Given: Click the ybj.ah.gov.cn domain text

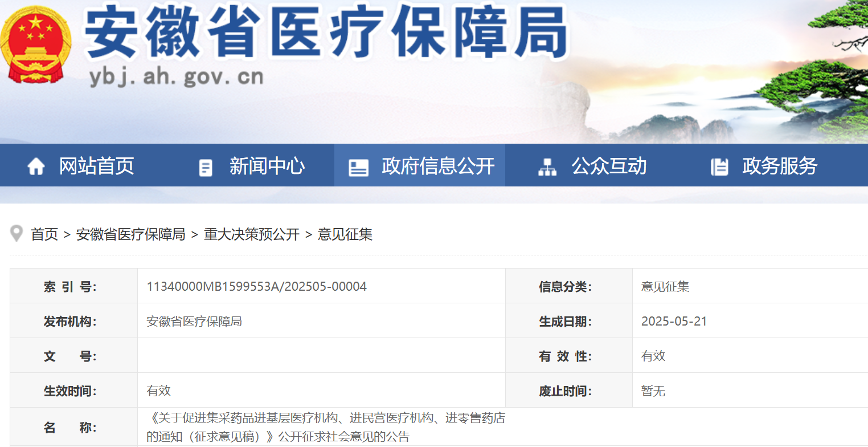Looking at the screenshot, I should [176, 77].
